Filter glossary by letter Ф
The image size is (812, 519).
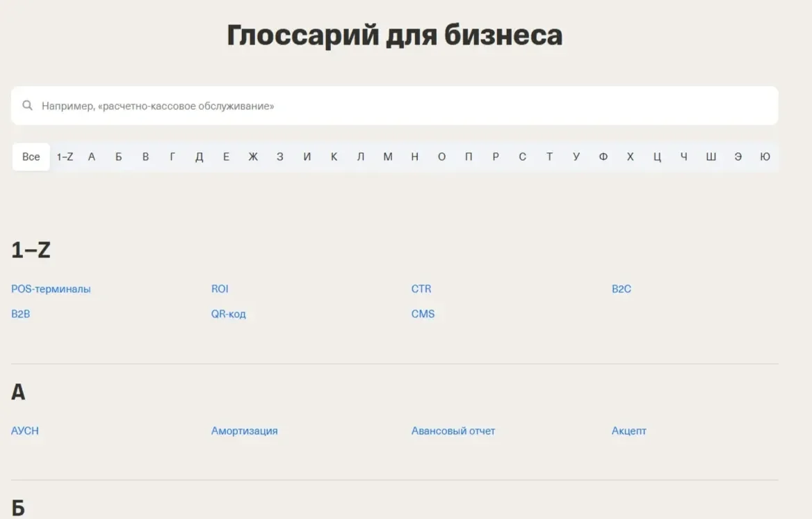click(x=603, y=157)
